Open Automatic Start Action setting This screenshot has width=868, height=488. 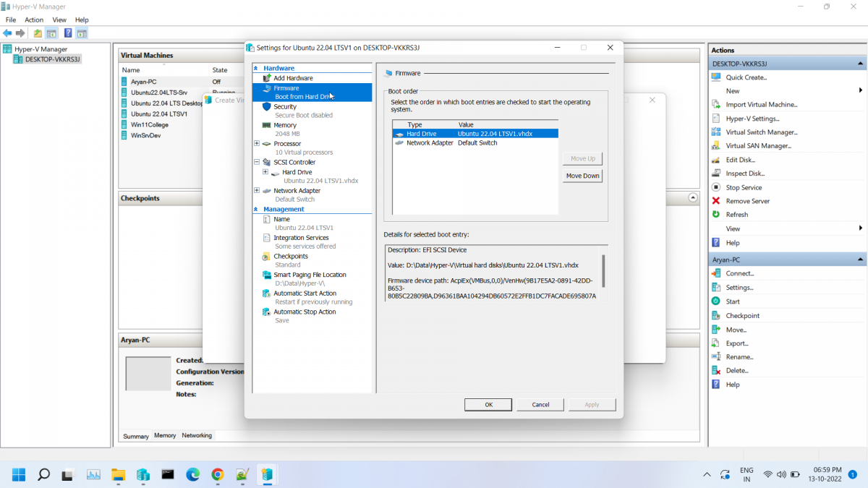(305, 294)
